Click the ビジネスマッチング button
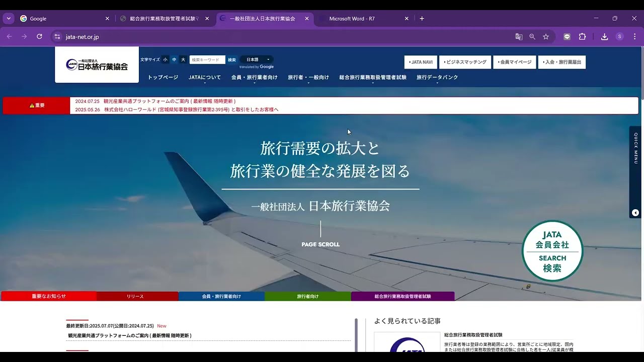This screenshot has width=644, height=362. (465, 62)
